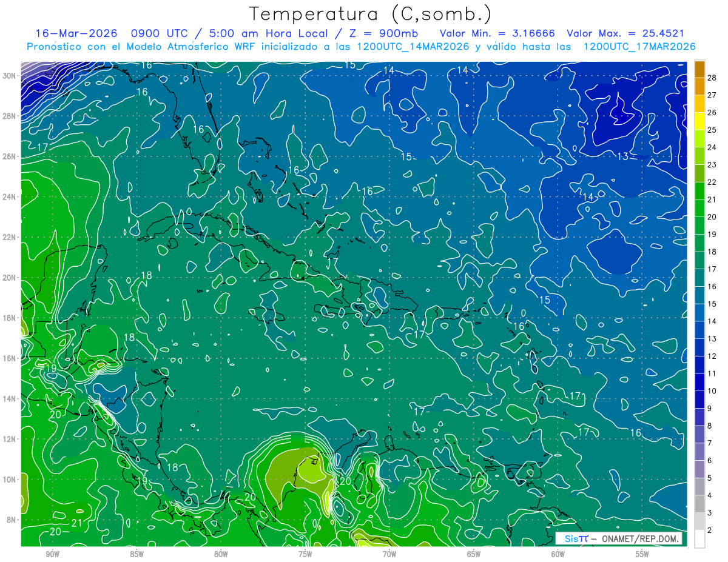Image resolution: width=728 pixels, height=562 pixels.
Task: Click the yellow 25–26 color scale segment
Action: [x=699, y=121]
